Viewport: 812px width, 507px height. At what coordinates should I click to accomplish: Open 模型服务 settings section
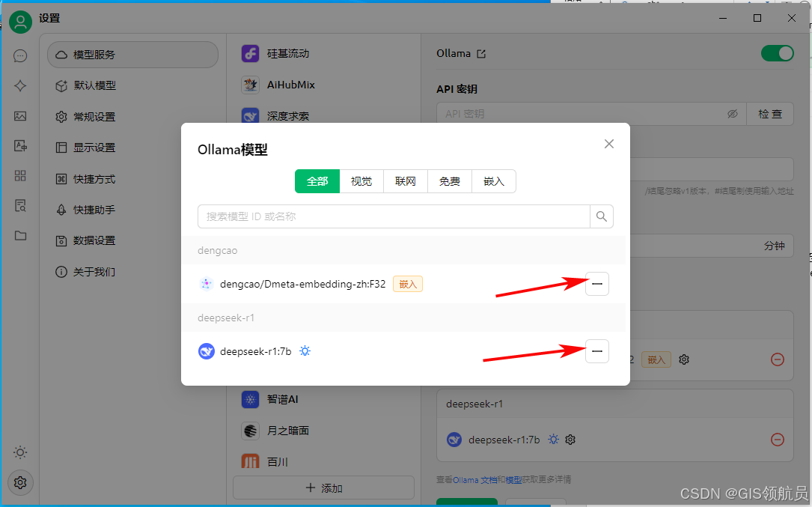pos(132,55)
